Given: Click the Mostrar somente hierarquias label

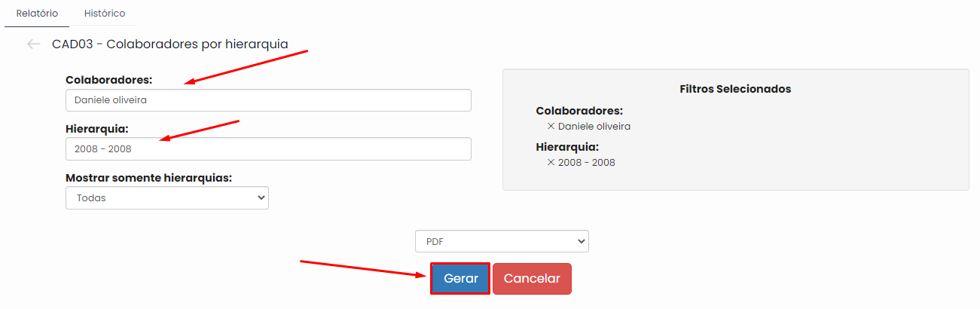Looking at the screenshot, I should 149,178.
